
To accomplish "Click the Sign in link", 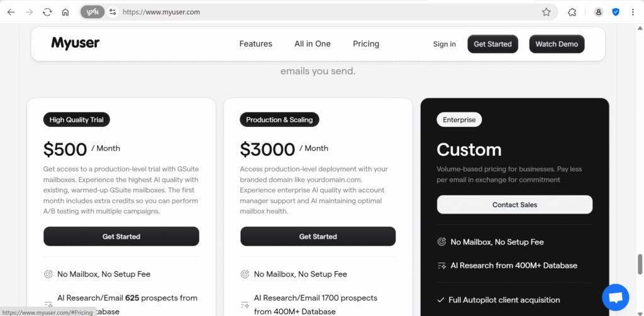I will pyautogui.click(x=445, y=45).
